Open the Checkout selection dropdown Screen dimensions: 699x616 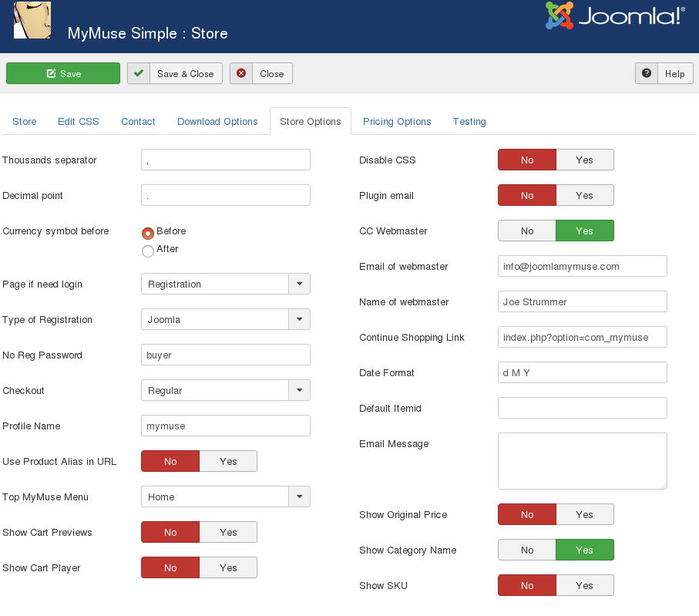pyautogui.click(x=299, y=390)
